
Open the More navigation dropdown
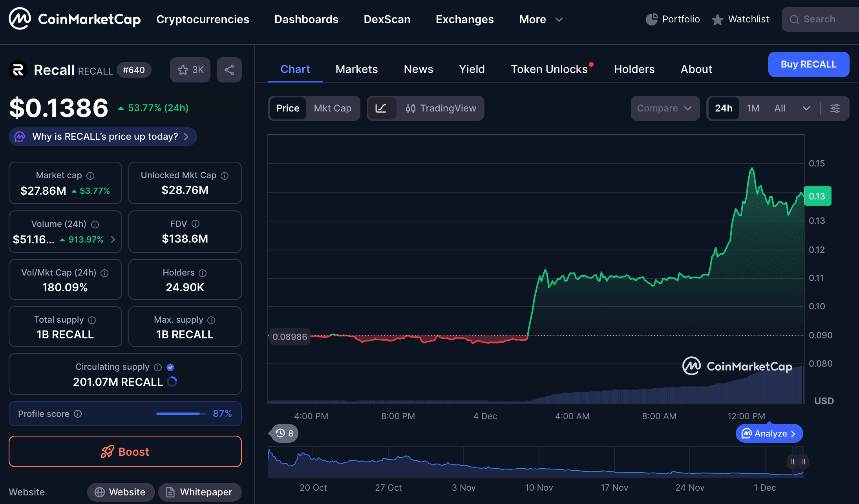point(540,19)
